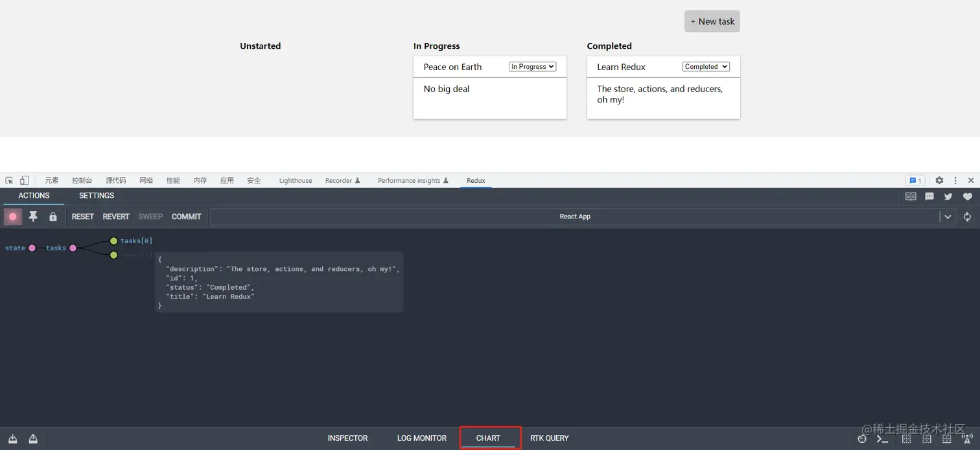Dock the monitor to the left
The image size is (980, 450).
907,439
